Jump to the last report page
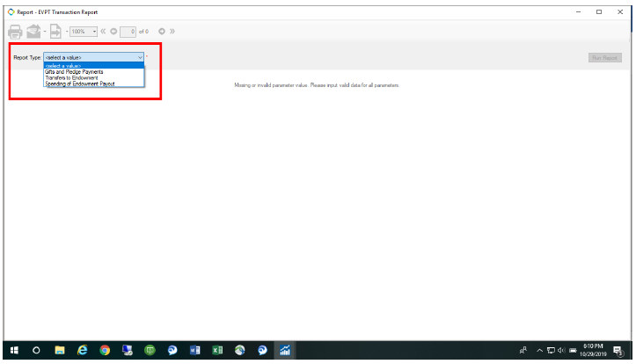The width and height of the screenshot is (636, 364). (172, 32)
